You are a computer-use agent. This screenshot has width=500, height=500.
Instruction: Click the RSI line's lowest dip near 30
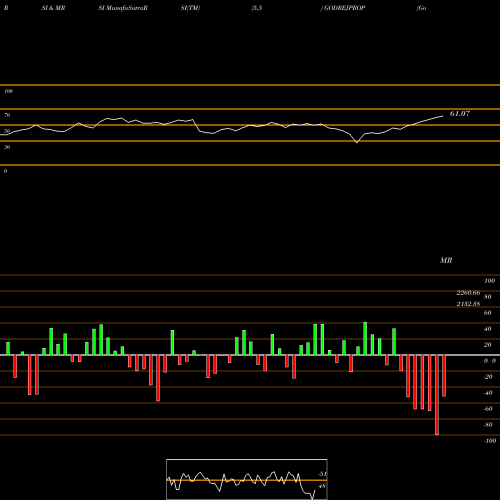pos(357,142)
